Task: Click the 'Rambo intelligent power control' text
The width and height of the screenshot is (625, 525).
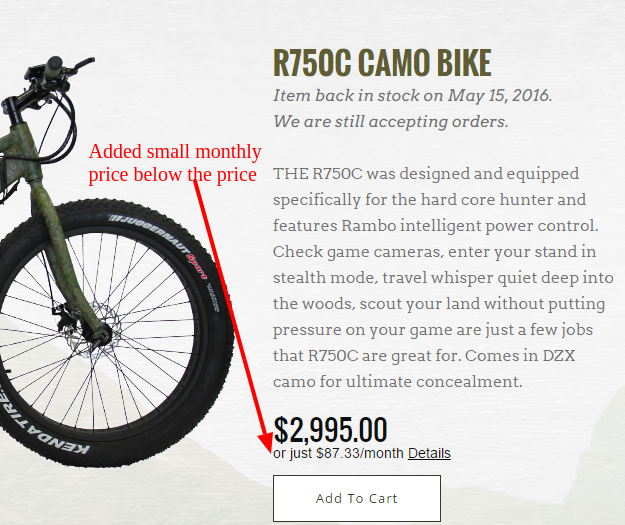Action: [470, 226]
